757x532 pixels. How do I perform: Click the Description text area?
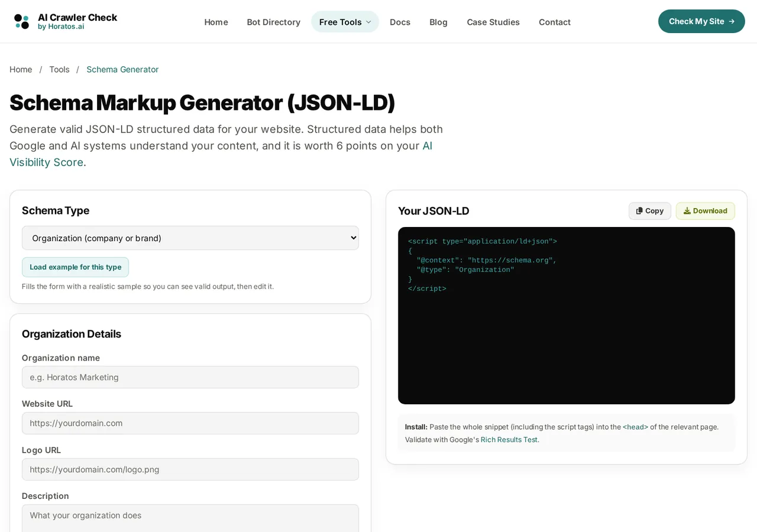tap(190, 518)
